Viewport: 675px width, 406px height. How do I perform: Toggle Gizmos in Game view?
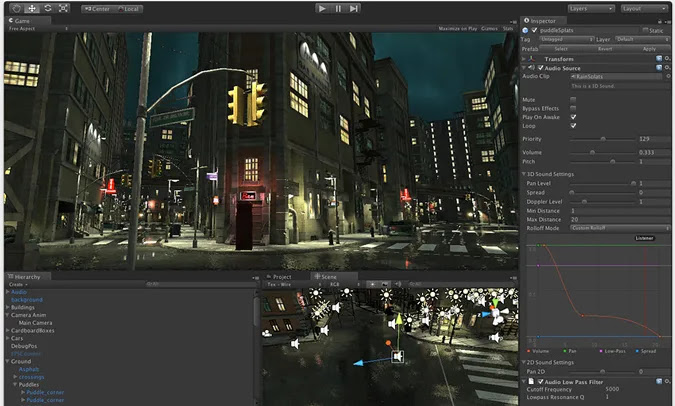[x=489, y=28]
